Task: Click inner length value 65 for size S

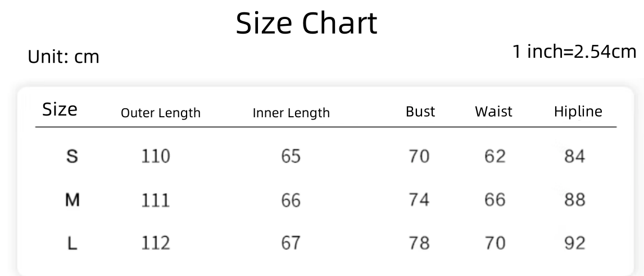Action: [x=291, y=156]
